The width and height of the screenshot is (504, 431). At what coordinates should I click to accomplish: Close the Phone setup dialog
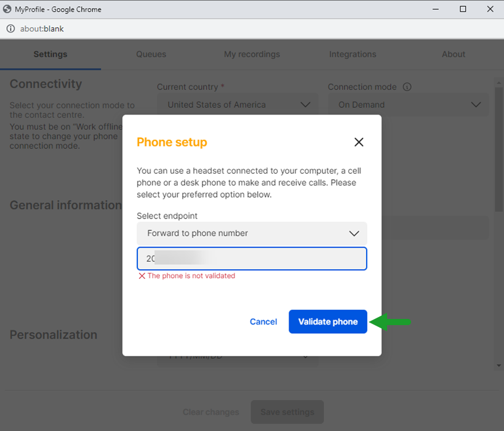359,142
